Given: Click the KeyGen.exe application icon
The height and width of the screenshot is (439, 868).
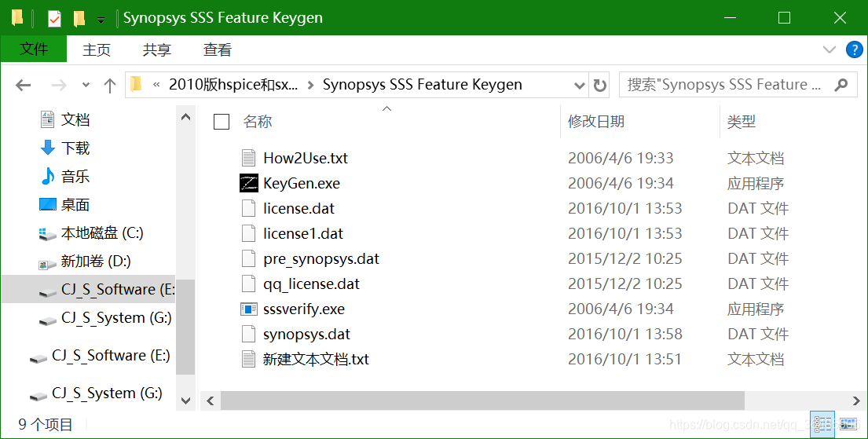Looking at the screenshot, I should point(248,183).
